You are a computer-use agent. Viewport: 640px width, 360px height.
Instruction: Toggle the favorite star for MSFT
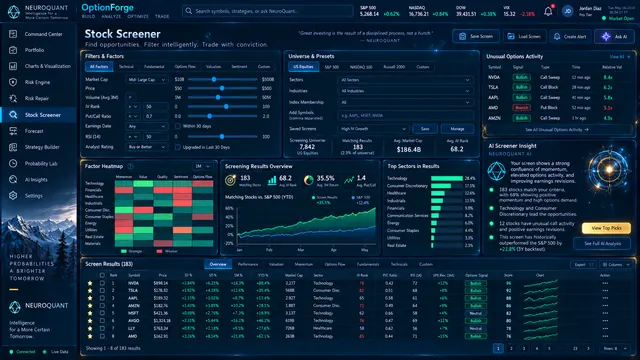pos(90,313)
